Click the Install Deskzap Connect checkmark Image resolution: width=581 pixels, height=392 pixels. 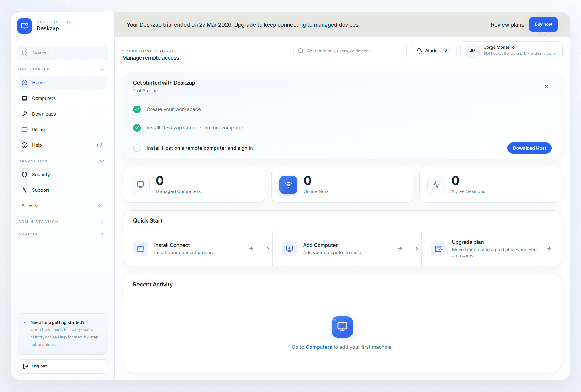[x=137, y=128]
